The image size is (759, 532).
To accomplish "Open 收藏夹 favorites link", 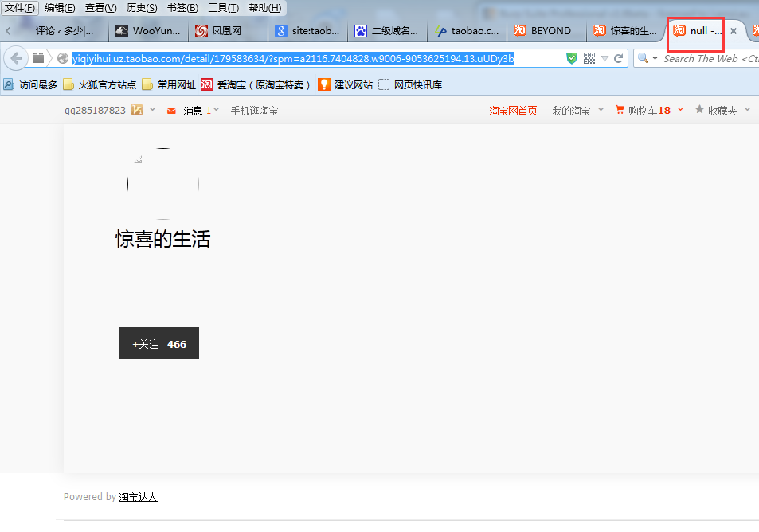I will point(722,111).
